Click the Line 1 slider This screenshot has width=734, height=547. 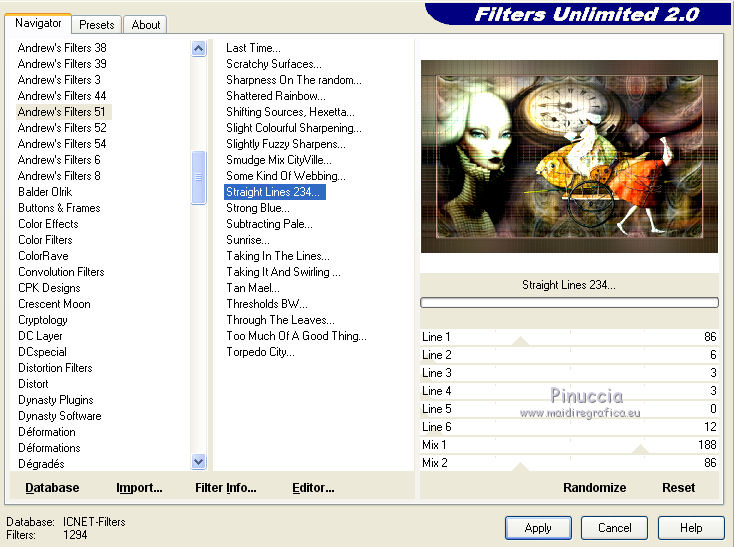[x=569, y=337]
